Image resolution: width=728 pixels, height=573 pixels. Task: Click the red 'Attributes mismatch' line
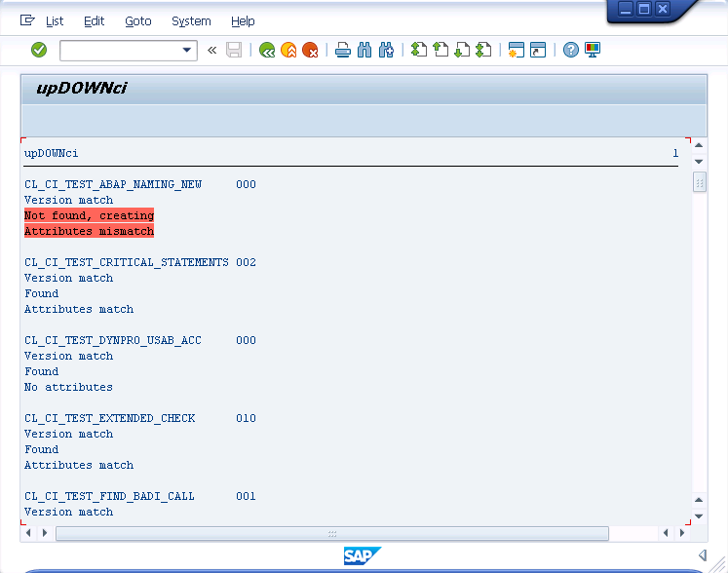(x=89, y=231)
